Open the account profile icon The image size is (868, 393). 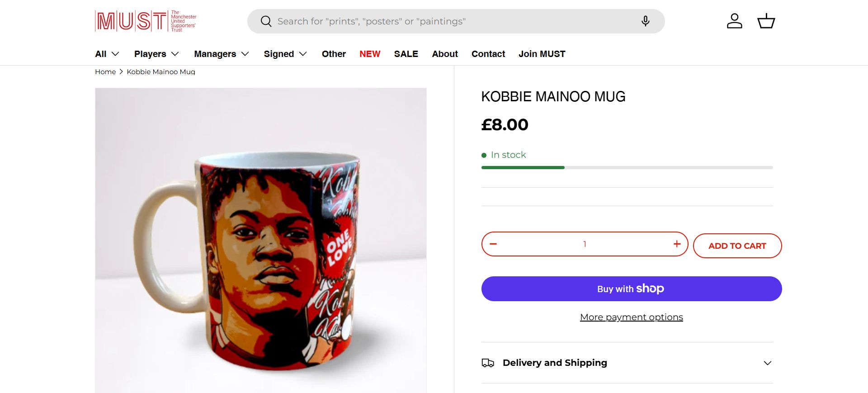(x=734, y=21)
